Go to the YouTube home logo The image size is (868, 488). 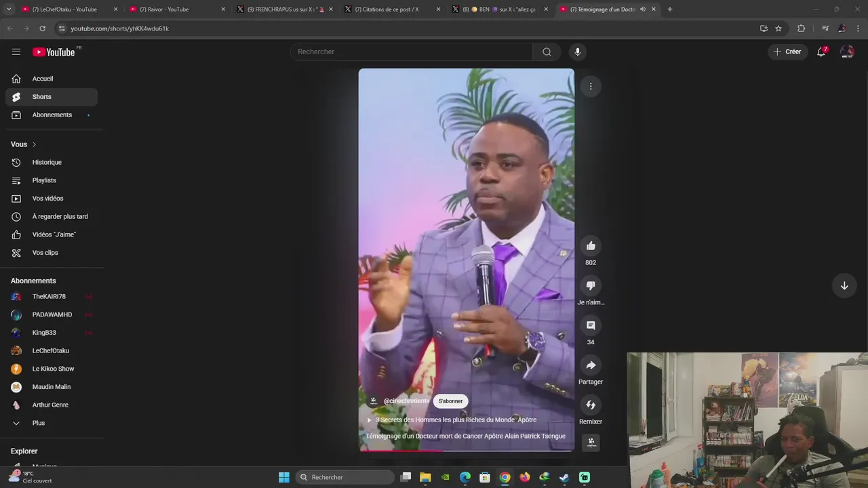tap(54, 52)
